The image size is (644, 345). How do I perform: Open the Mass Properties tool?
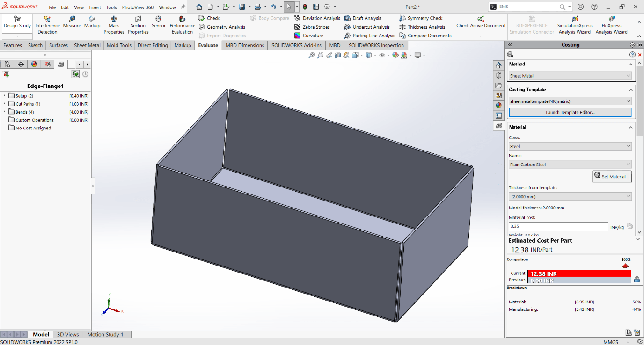(x=114, y=24)
